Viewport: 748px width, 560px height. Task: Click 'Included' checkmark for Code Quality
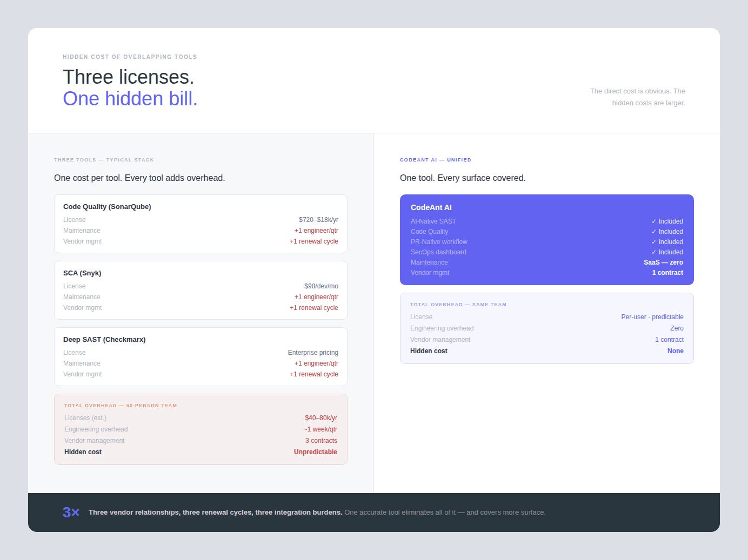[x=667, y=232]
